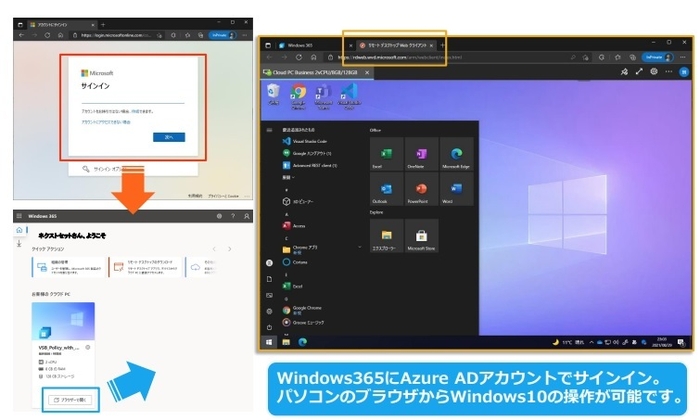This screenshot has height=420, width=700.
Task: Launch Advanced REST client from Start list
Action: coord(309,165)
